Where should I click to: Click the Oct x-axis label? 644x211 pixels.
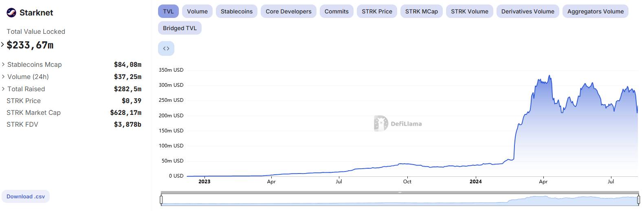pyautogui.click(x=407, y=182)
